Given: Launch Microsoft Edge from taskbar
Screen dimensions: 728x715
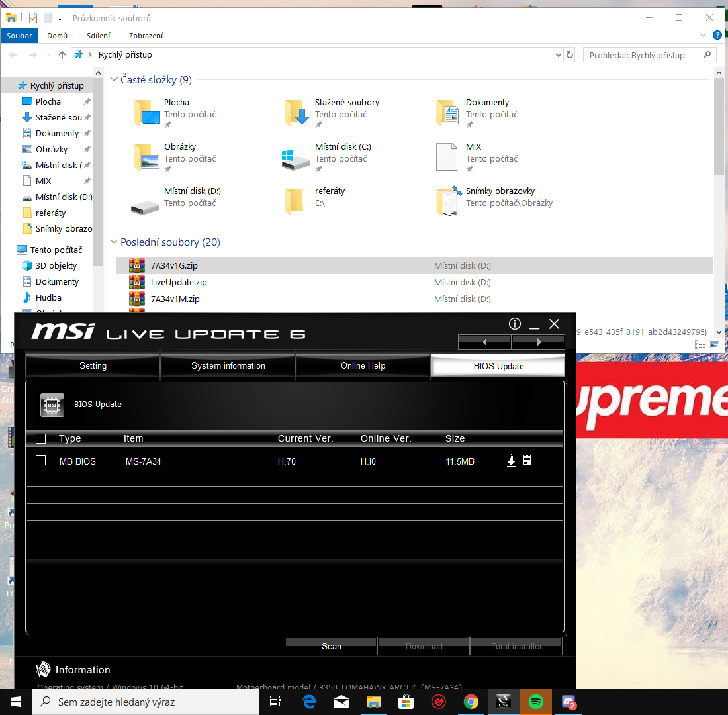Looking at the screenshot, I should click(x=309, y=702).
